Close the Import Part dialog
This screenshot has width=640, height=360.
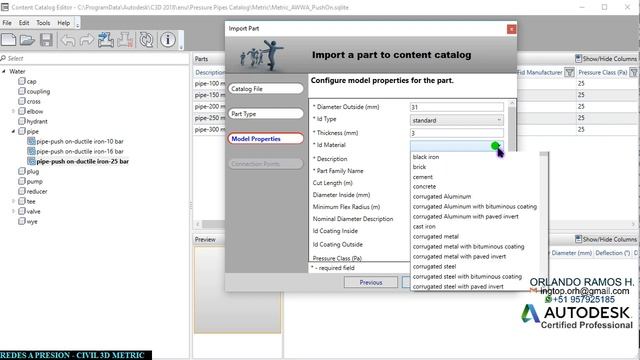click(511, 29)
